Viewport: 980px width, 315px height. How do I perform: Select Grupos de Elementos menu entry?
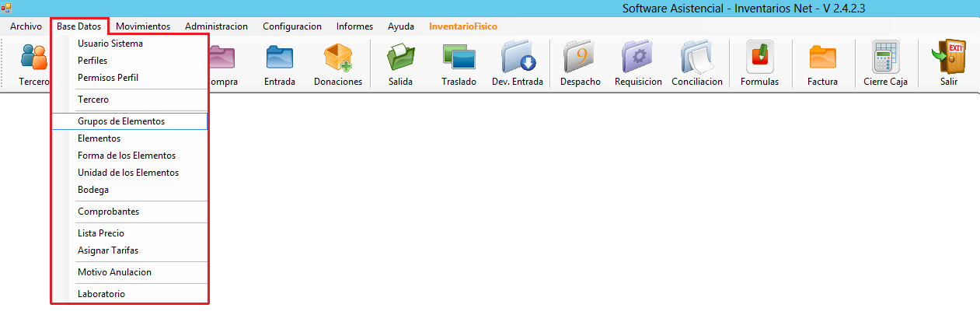121,121
